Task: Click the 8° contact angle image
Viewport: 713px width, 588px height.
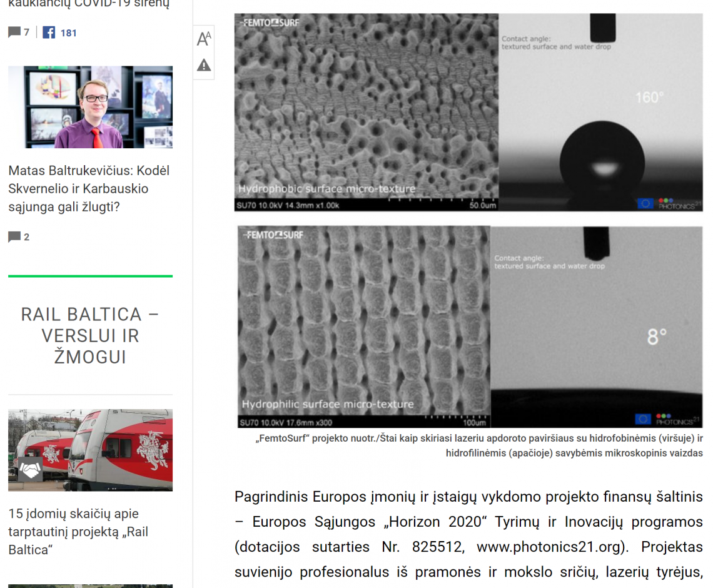Action: pos(597,327)
